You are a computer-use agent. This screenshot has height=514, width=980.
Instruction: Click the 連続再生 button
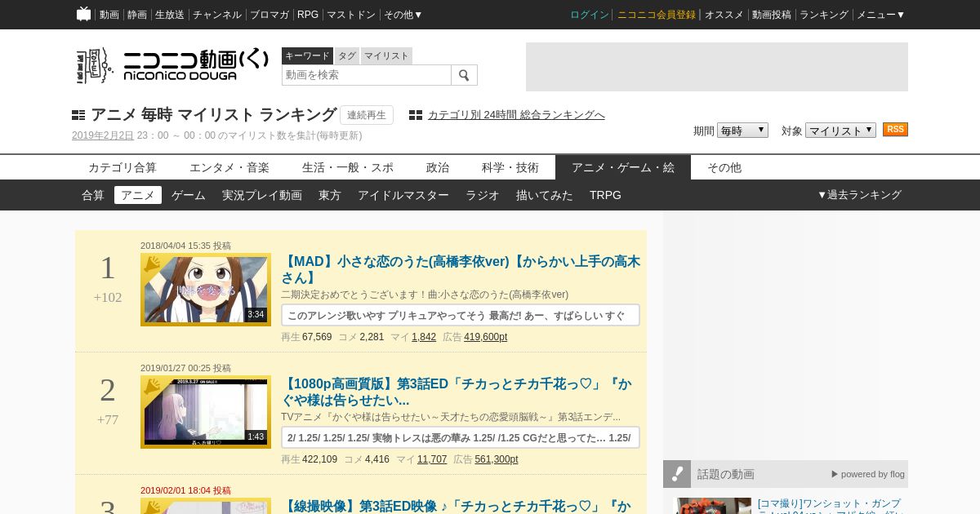(367, 115)
